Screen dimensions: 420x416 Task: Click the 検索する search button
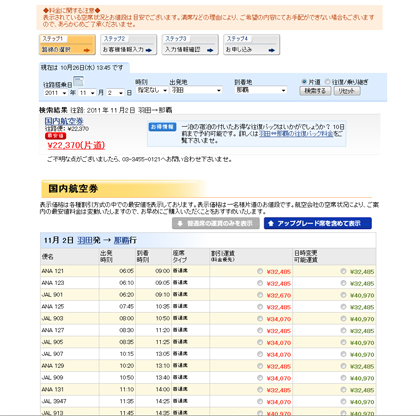coord(315,91)
